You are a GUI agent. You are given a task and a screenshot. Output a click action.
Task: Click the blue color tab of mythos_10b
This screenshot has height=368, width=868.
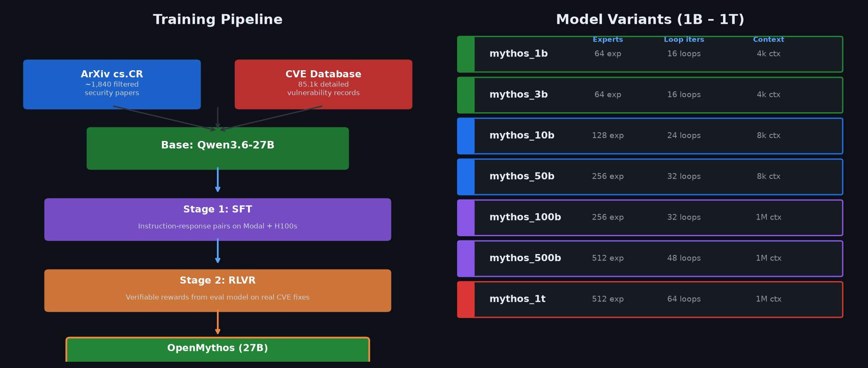click(x=466, y=136)
